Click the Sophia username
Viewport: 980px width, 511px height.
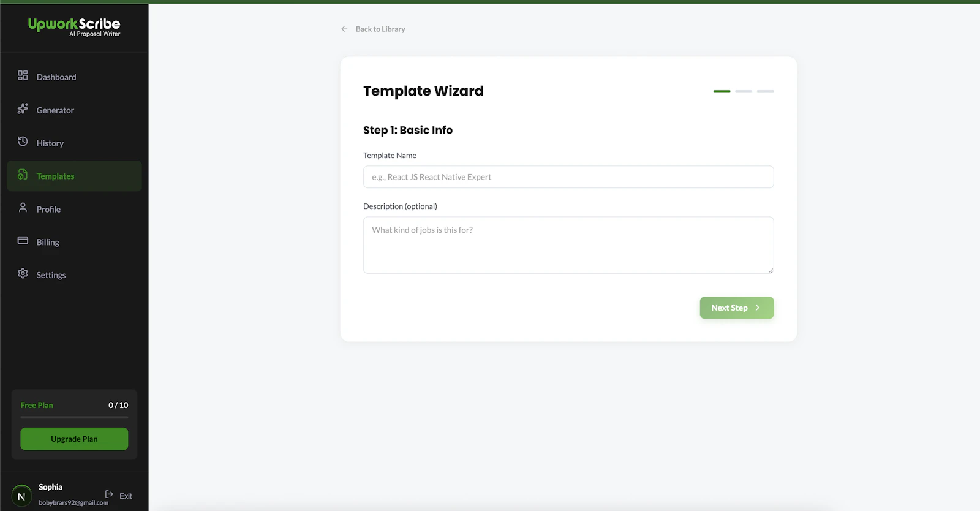(x=50, y=487)
